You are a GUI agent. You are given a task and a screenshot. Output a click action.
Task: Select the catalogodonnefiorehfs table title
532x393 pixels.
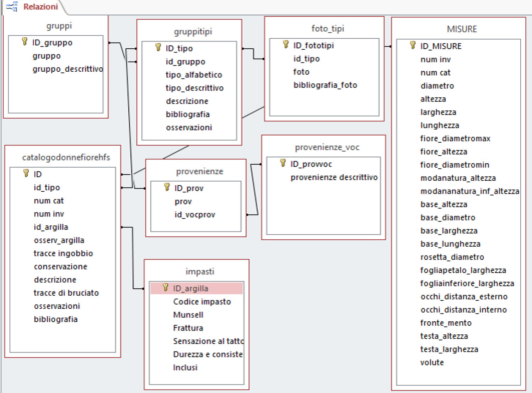66,157
